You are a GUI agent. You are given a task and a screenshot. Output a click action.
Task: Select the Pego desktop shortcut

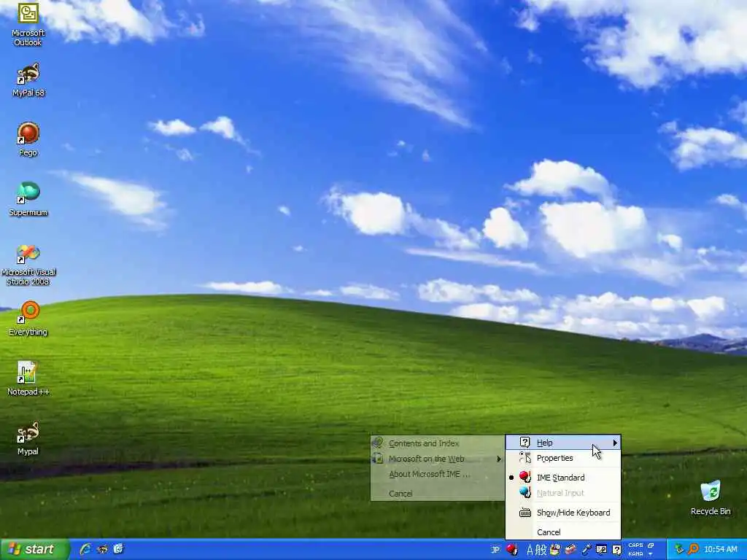click(x=28, y=139)
